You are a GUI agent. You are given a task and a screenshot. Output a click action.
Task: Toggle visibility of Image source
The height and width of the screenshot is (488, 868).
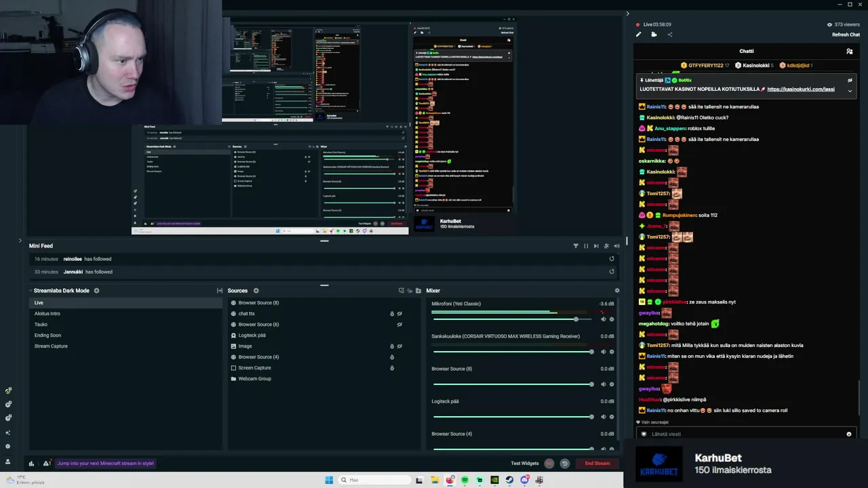(399, 346)
